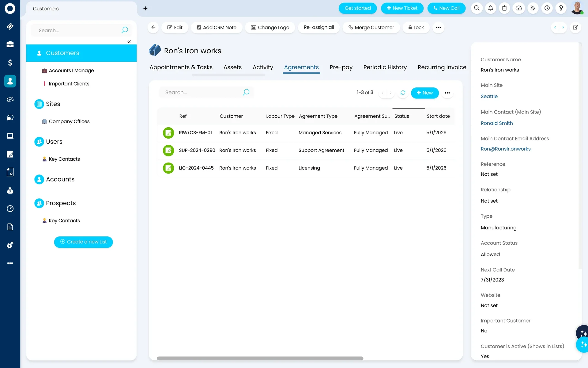Click Merge Customer button
588x368 pixels.
(x=371, y=27)
